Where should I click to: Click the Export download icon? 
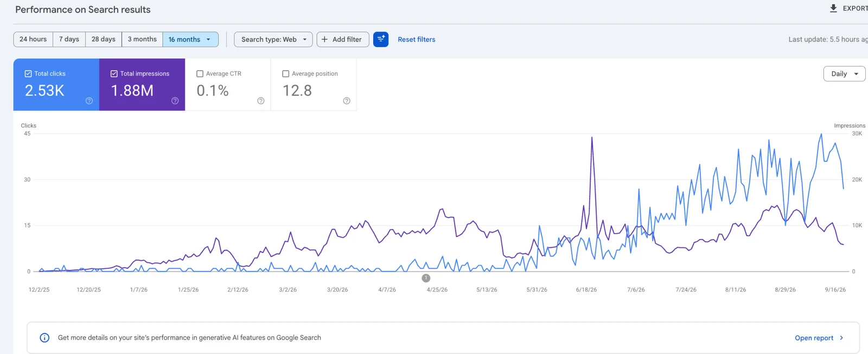pyautogui.click(x=833, y=8)
